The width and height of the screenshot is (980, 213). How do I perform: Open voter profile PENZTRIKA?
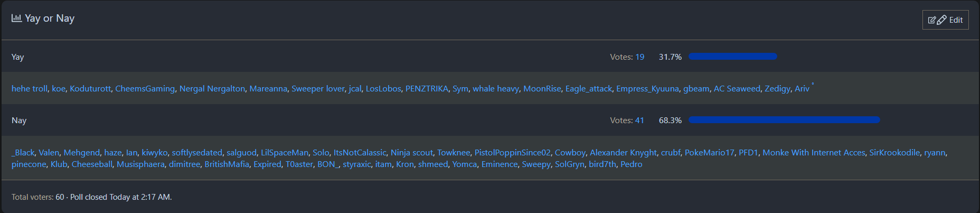click(x=427, y=89)
